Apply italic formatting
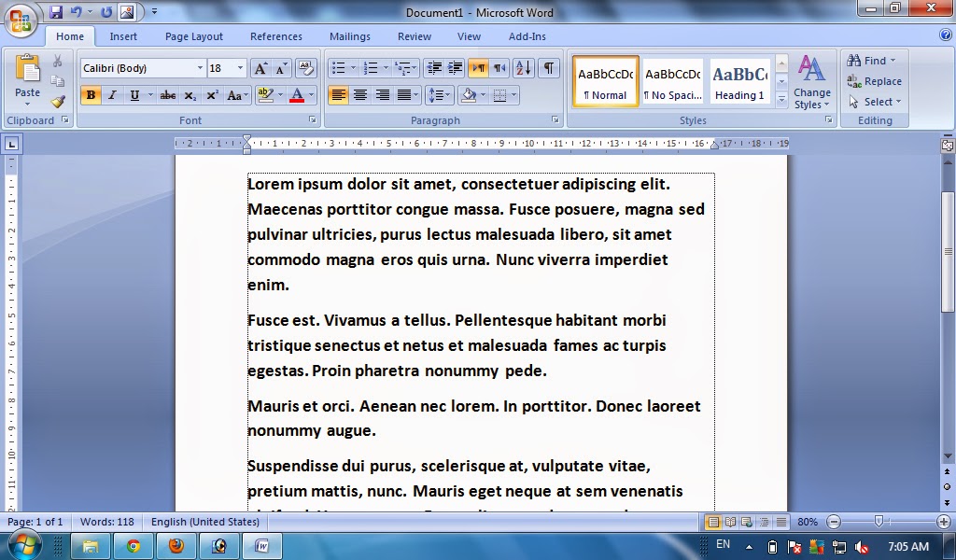 tap(113, 94)
